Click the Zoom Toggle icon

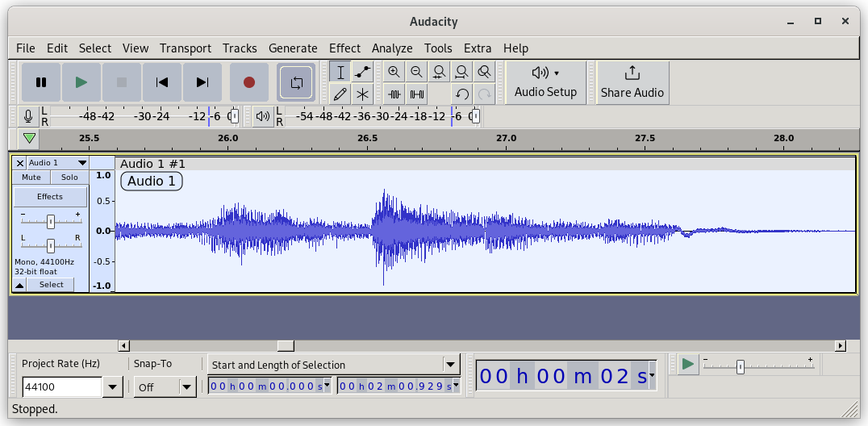pos(484,72)
